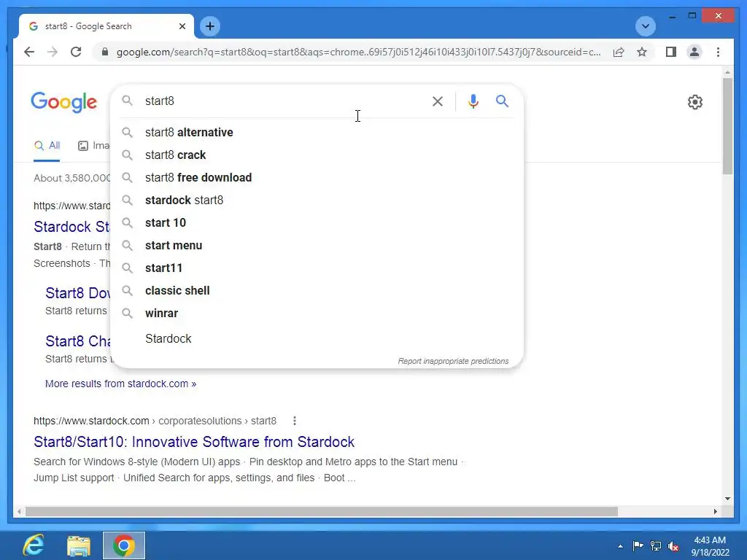
Task: Open the 'Start8 Dow...' sitelink
Action: 77,293
